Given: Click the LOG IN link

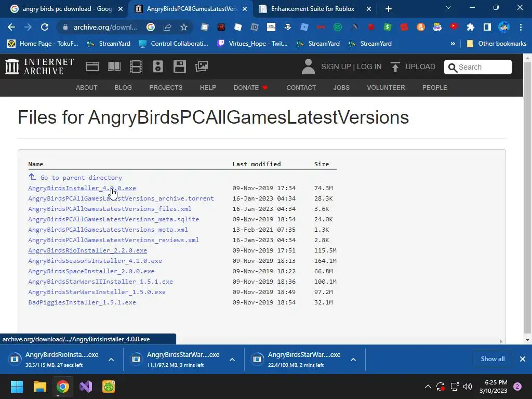Looking at the screenshot, I should [369, 66].
